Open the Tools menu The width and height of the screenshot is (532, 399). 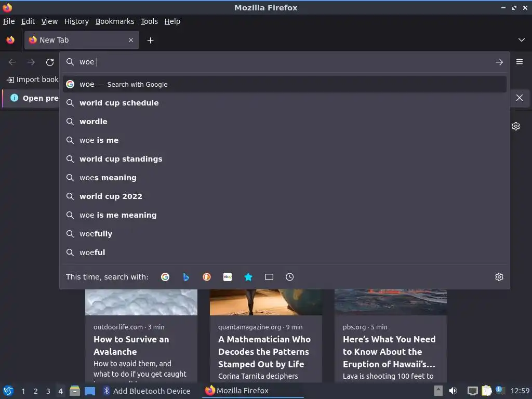(x=149, y=21)
